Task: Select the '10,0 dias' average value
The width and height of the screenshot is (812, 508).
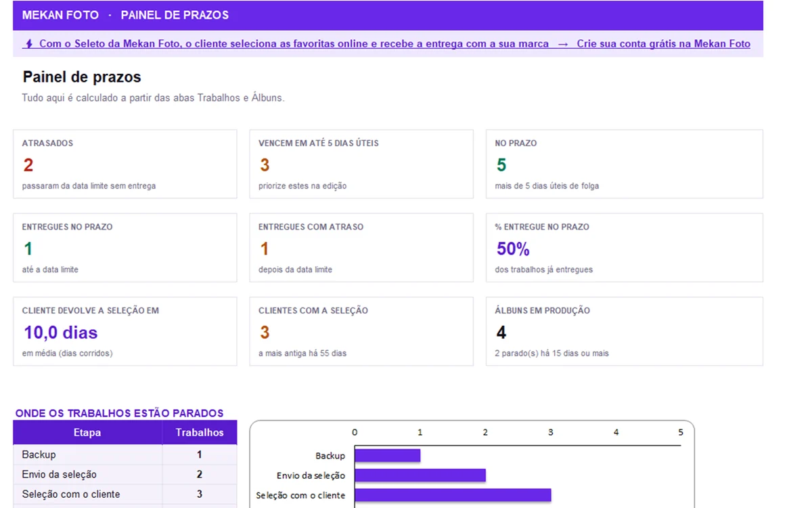Action: pos(61,333)
